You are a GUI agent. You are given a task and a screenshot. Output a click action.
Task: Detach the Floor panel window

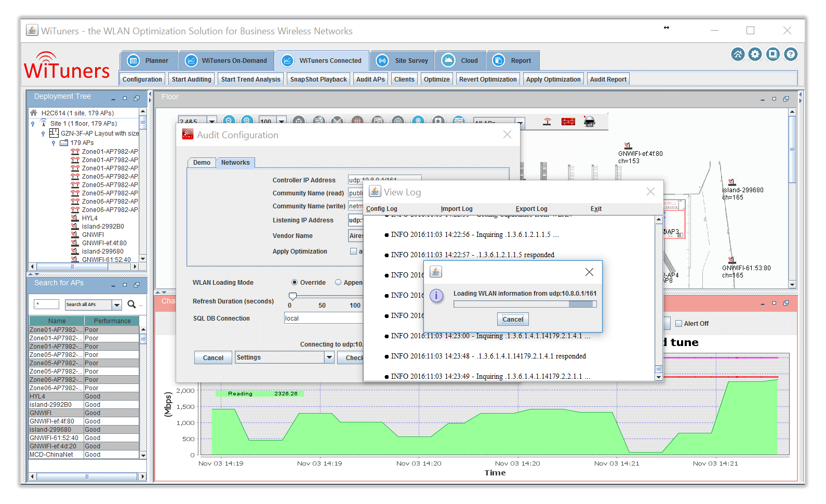click(x=786, y=99)
